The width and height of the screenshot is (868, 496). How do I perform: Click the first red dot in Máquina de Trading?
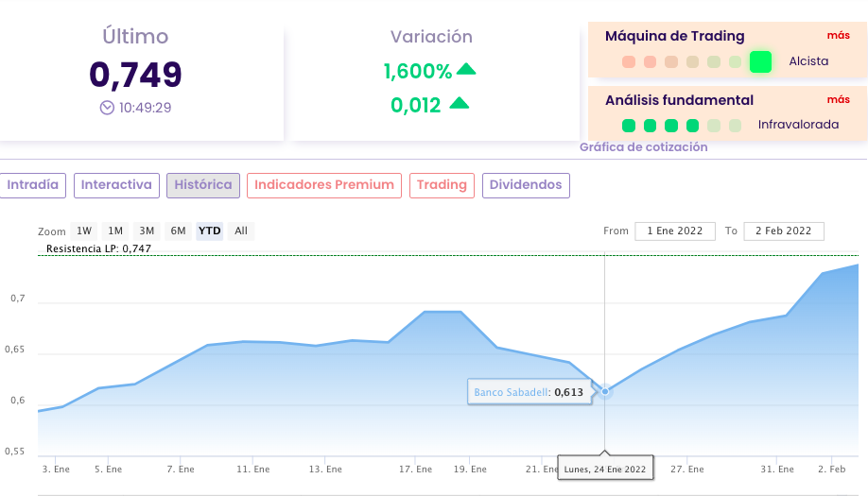(629, 62)
